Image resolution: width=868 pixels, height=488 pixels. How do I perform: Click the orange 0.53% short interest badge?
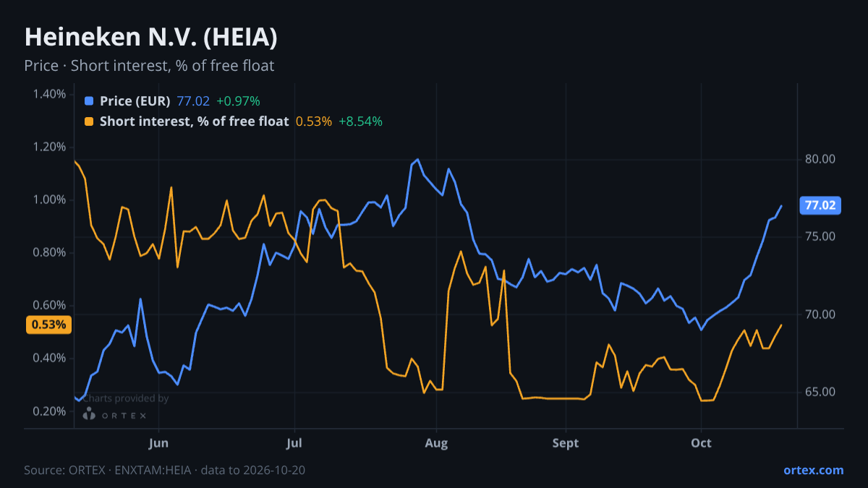point(49,325)
